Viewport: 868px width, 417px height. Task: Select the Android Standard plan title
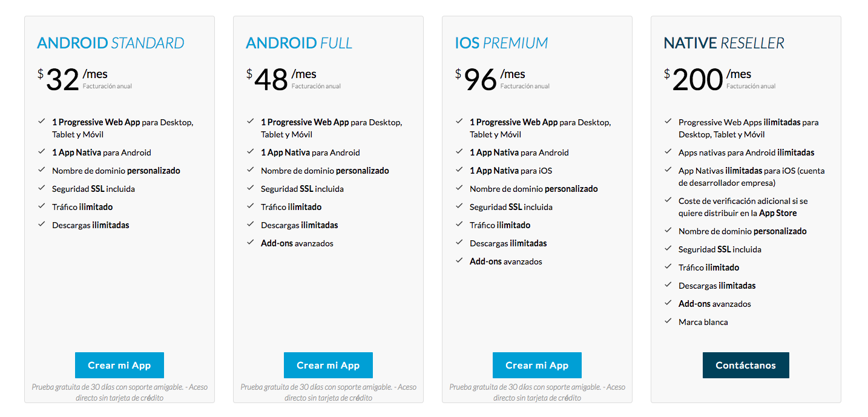[111, 43]
